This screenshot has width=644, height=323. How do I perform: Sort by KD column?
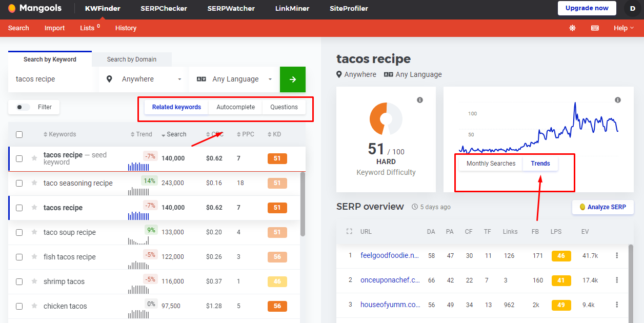click(x=274, y=134)
